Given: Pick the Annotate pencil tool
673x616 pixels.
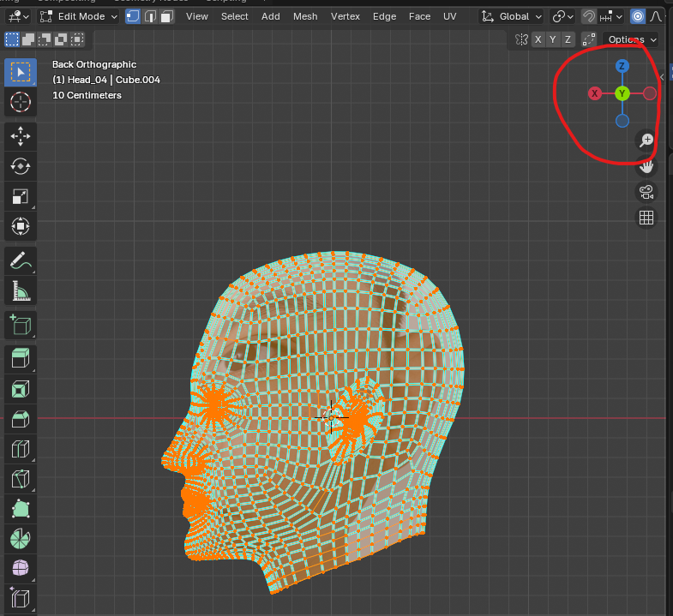Looking at the screenshot, I should tap(21, 260).
